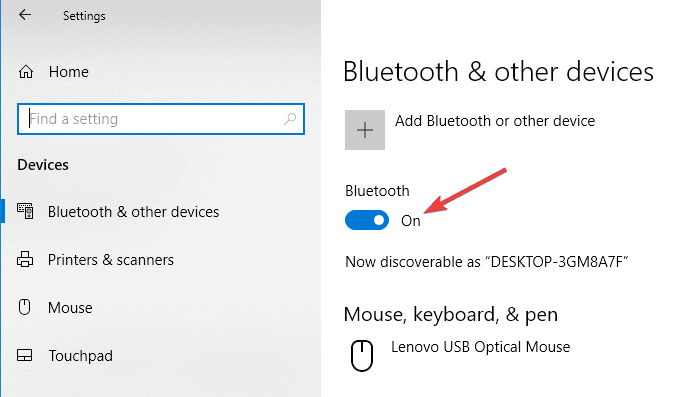Select Printers & scanners in sidebar
The image size is (693, 397).
coord(110,260)
